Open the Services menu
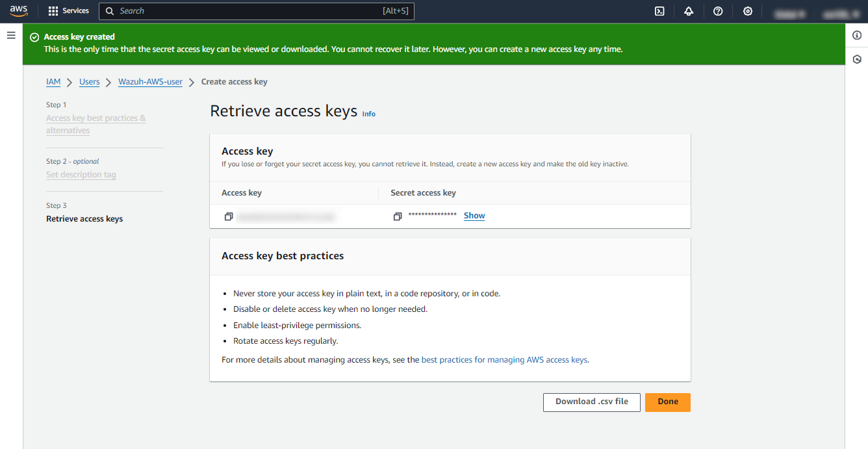This screenshot has width=868, height=449. coord(69,11)
